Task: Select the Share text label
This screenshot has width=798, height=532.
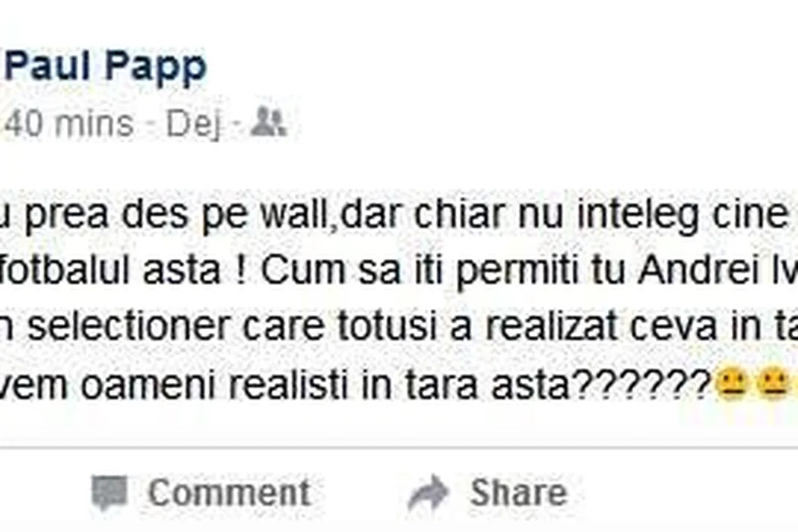Action: [518, 492]
